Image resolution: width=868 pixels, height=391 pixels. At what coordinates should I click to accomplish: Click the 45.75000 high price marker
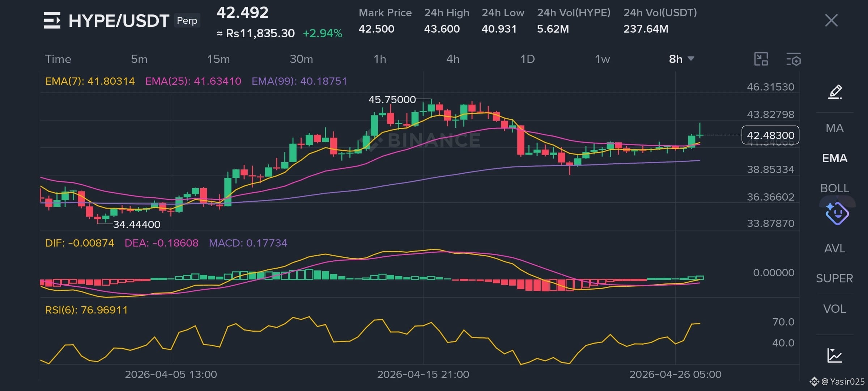click(x=392, y=100)
